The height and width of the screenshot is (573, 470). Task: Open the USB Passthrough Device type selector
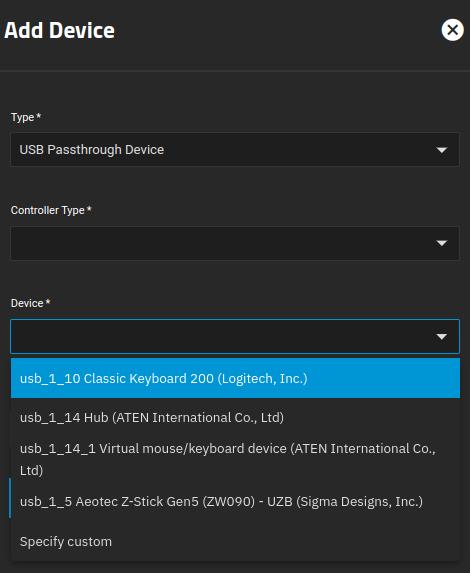click(x=235, y=150)
